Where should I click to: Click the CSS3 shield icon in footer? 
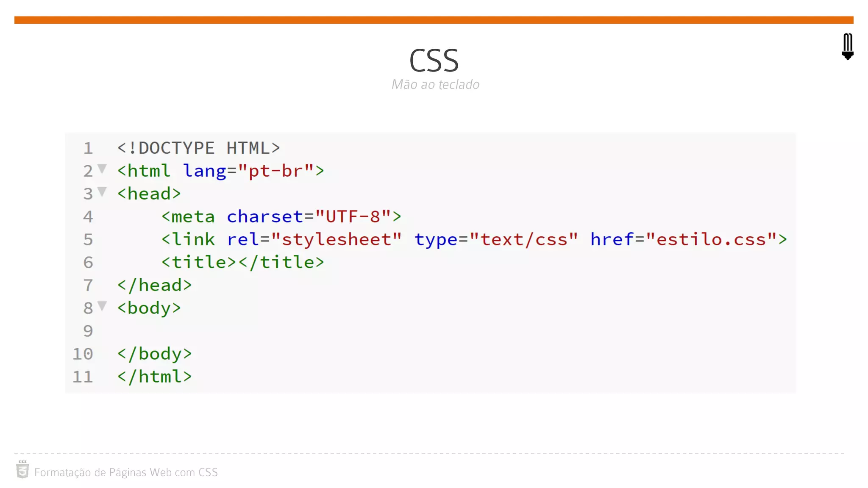click(22, 470)
